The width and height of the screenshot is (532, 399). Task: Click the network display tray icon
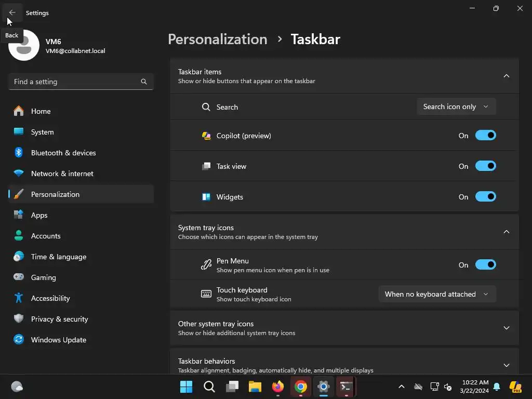(x=434, y=387)
